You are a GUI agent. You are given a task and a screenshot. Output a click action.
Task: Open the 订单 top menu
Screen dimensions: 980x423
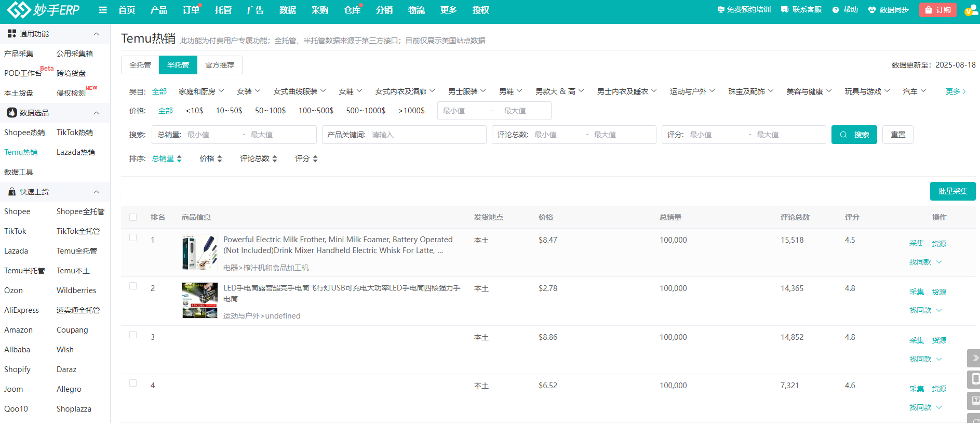tap(191, 10)
